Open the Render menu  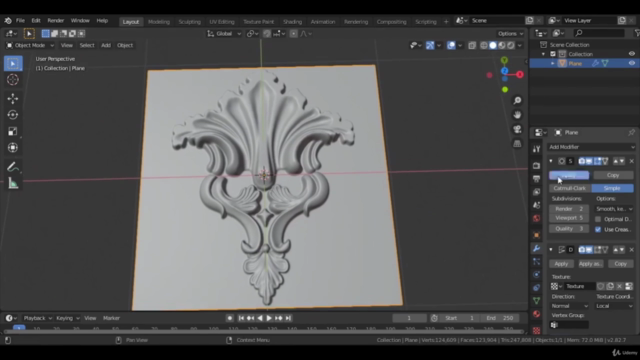coord(56,20)
